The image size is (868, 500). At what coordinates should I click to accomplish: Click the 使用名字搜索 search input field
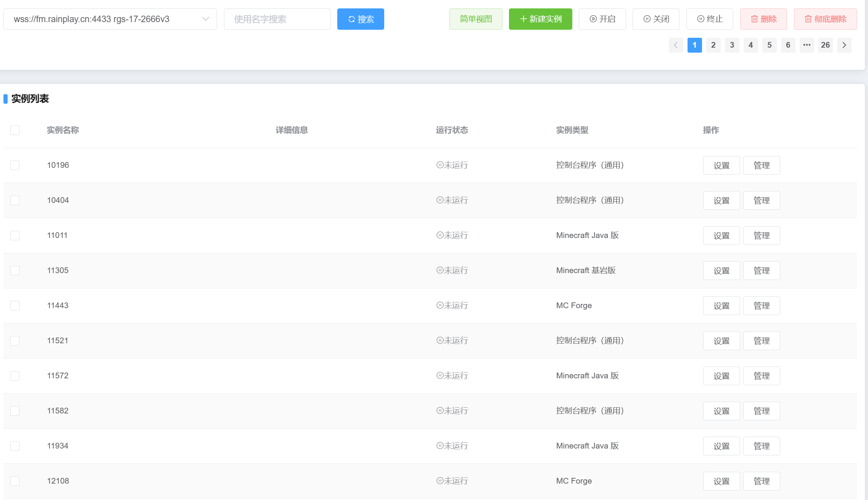[277, 19]
